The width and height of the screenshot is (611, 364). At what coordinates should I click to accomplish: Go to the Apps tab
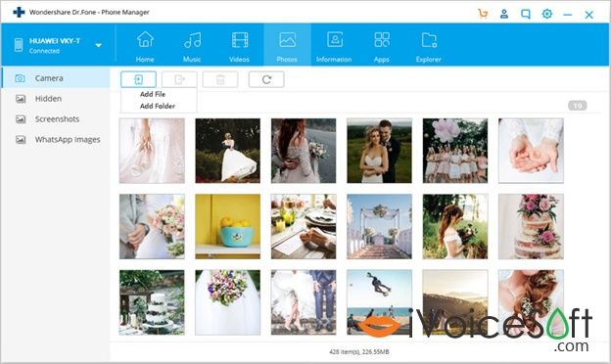point(382,47)
